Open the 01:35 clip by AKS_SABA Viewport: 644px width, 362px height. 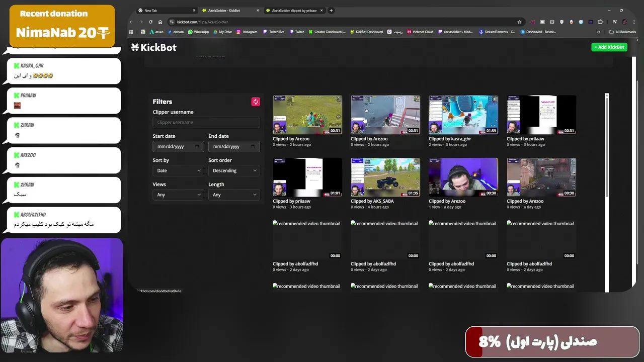coord(385,177)
